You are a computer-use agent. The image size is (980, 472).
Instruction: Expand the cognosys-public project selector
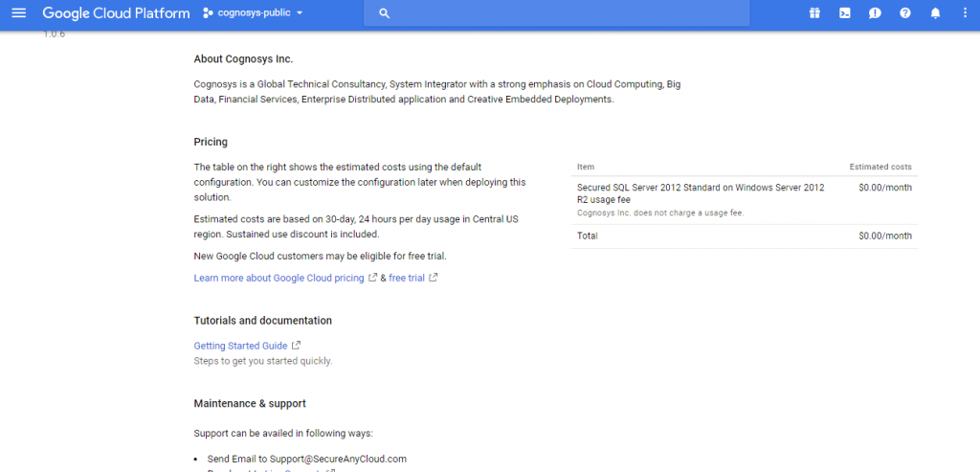click(254, 13)
